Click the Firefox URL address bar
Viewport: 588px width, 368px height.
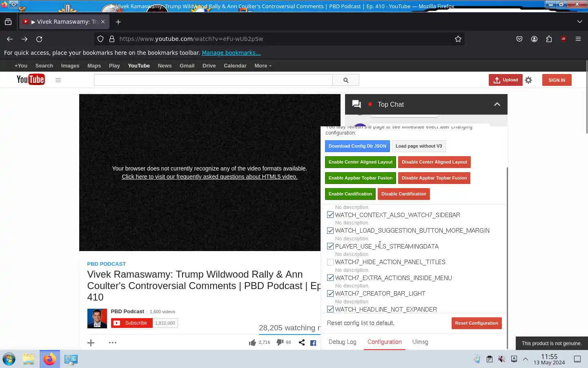click(x=279, y=39)
